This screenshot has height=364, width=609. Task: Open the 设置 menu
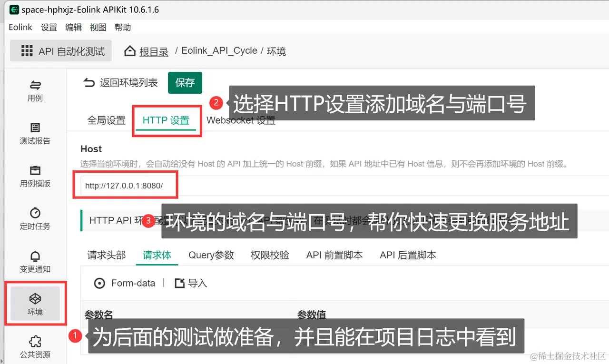pos(49,27)
